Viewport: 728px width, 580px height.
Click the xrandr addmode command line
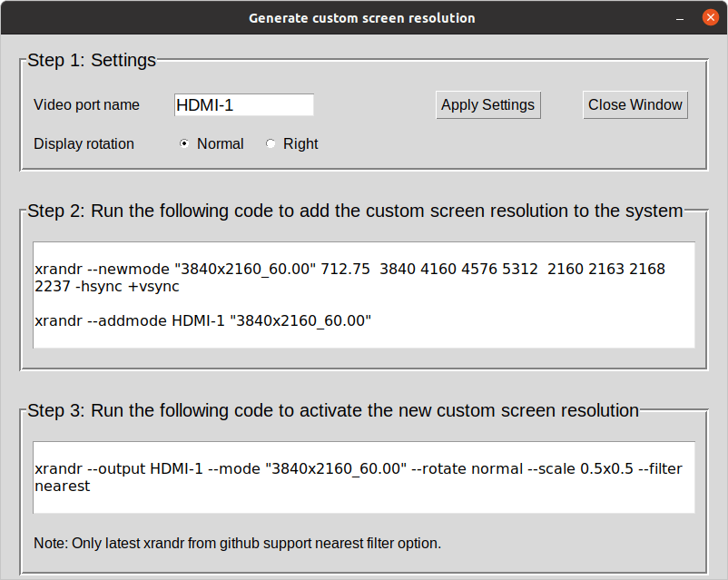point(198,320)
